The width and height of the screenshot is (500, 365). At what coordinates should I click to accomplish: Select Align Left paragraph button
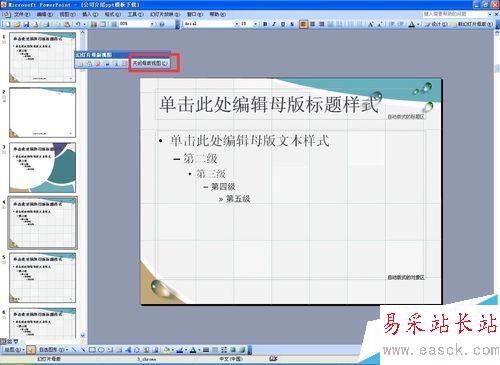tap(303, 24)
